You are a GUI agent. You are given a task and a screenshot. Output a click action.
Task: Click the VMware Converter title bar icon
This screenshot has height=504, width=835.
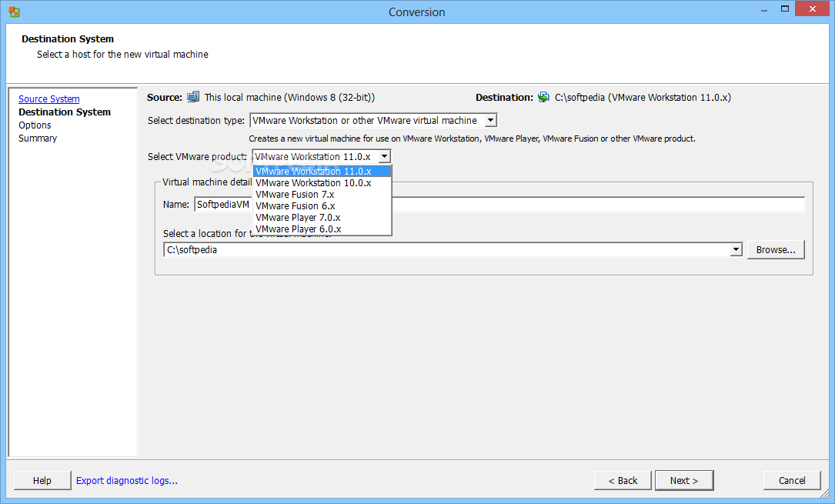15,12
